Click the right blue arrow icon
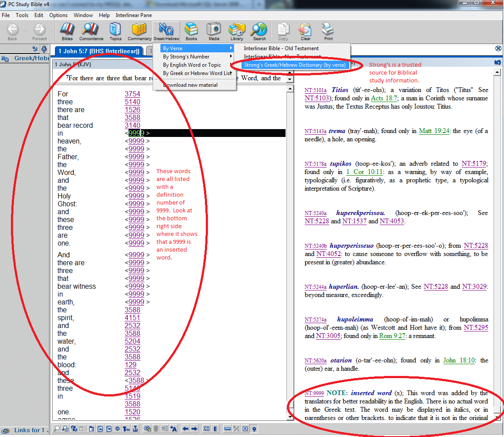This screenshot has height=437, width=504. tap(194, 429)
